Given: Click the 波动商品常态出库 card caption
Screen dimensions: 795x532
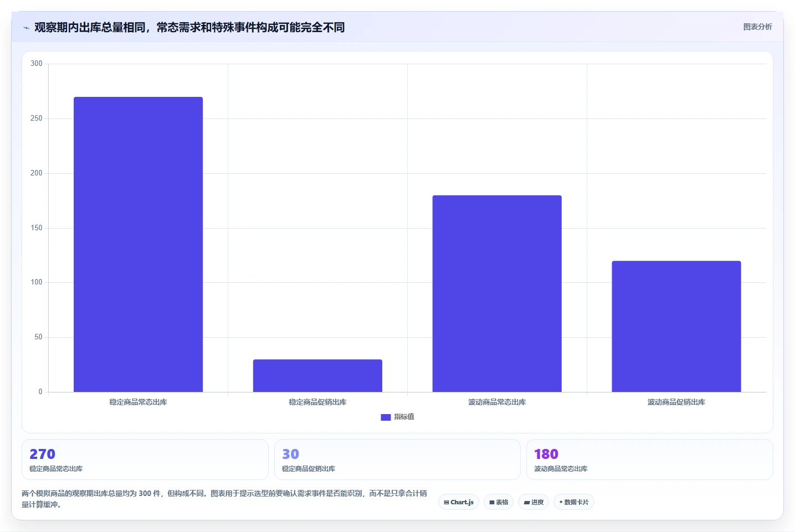Looking at the screenshot, I should pyautogui.click(x=561, y=469).
